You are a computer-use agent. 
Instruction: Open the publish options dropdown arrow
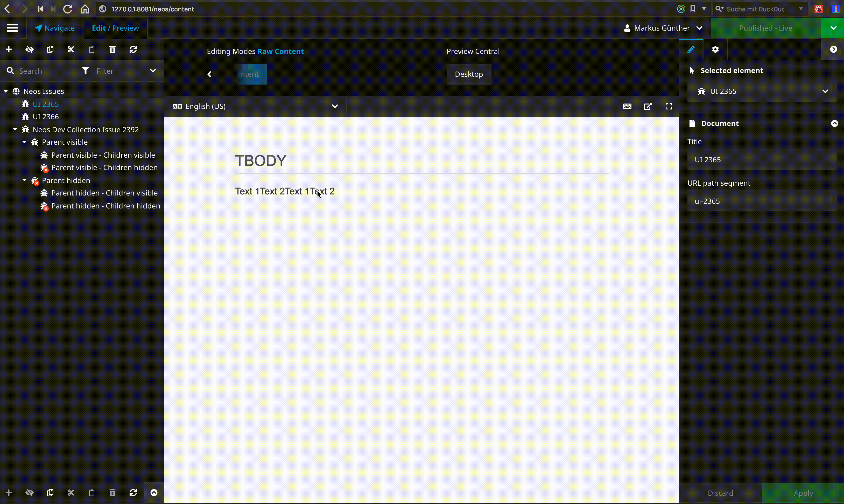click(x=833, y=28)
